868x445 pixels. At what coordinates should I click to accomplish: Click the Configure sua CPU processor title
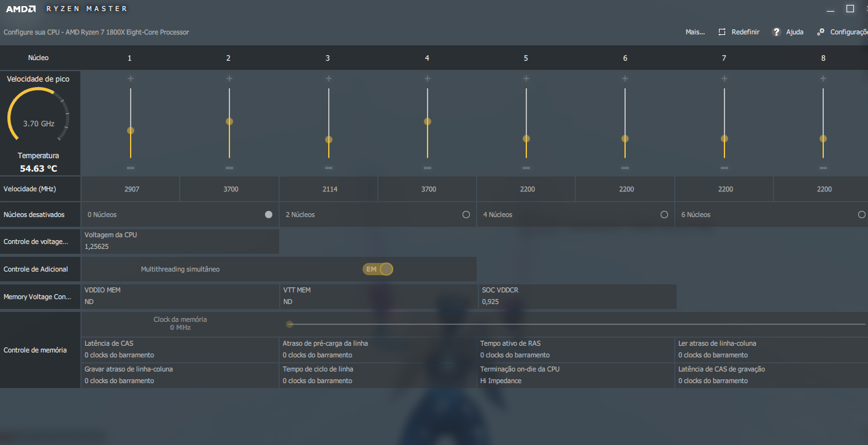point(96,32)
